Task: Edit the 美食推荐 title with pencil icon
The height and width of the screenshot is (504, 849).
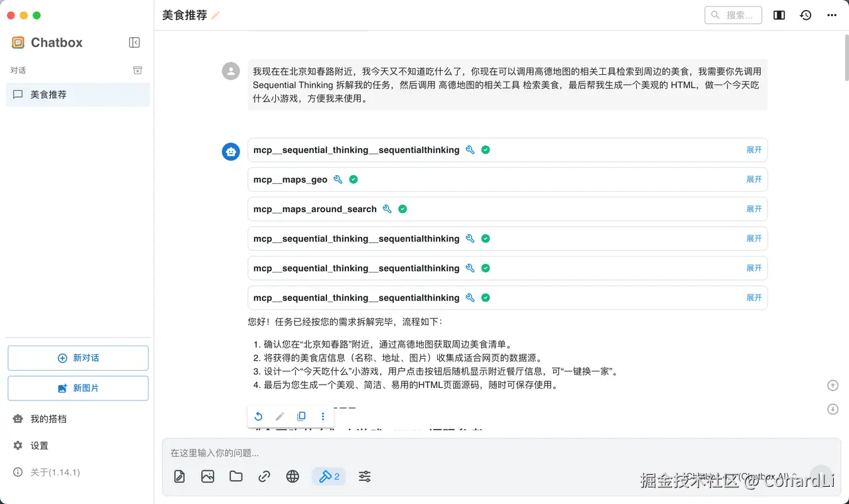Action: pyautogui.click(x=216, y=15)
